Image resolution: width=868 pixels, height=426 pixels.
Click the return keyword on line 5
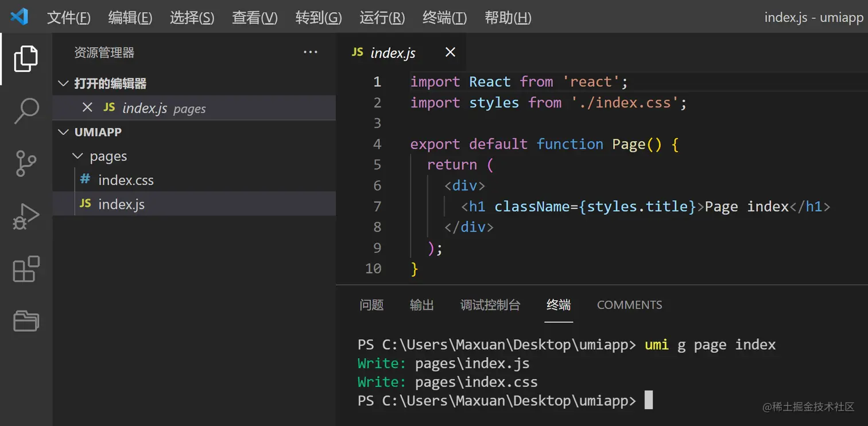452,165
